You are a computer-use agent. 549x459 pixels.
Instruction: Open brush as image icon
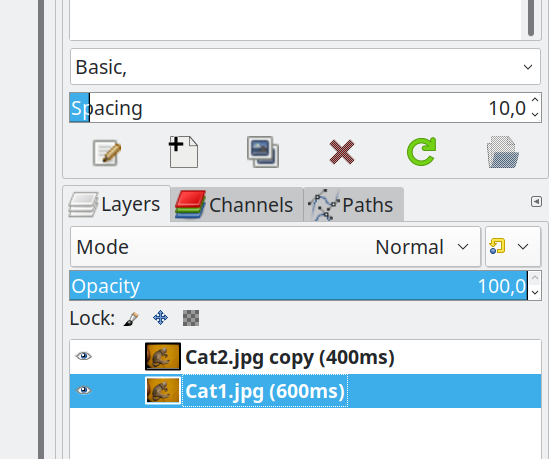(x=503, y=152)
